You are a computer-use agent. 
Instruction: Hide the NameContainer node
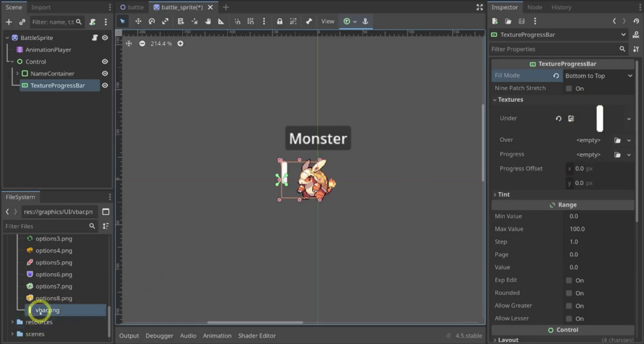pyautogui.click(x=105, y=73)
